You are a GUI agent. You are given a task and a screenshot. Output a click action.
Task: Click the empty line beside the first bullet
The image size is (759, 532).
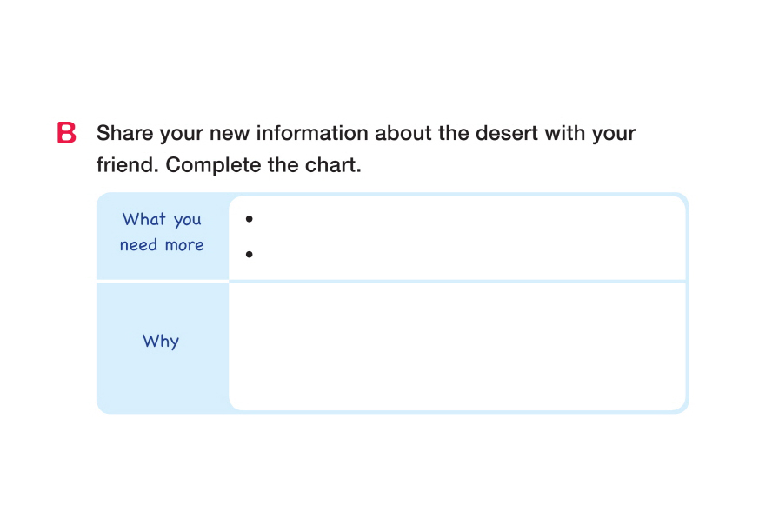(x=461, y=219)
